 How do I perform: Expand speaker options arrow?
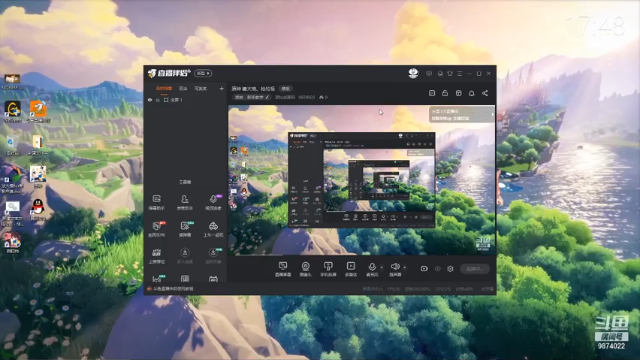(x=404, y=268)
